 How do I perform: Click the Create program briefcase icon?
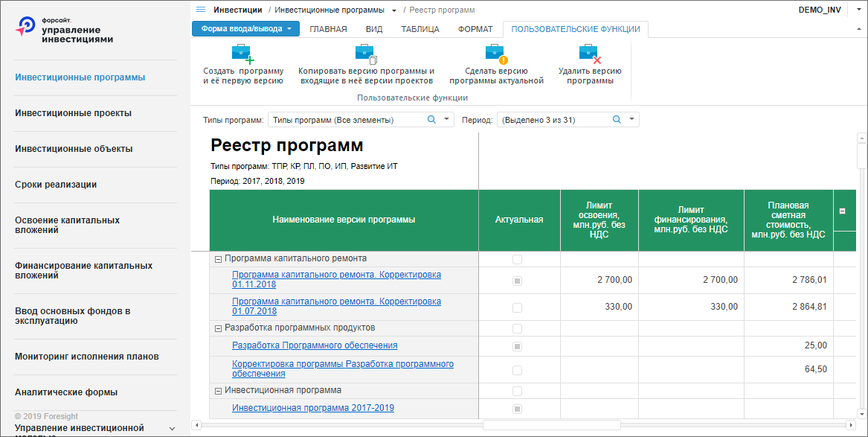pyautogui.click(x=243, y=54)
